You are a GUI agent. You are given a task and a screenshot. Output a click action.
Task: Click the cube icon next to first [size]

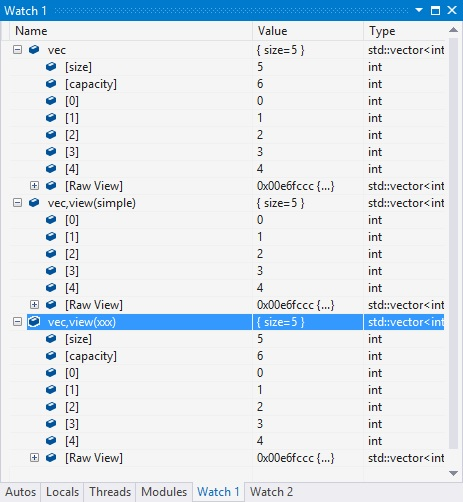click(x=51, y=67)
